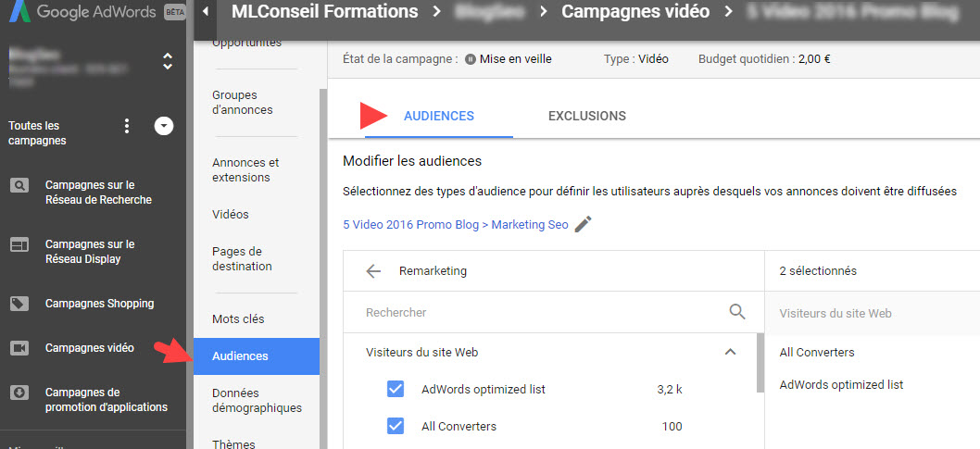Select All Converters in the selected list
Viewport: 980px width, 449px height.
point(817,352)
